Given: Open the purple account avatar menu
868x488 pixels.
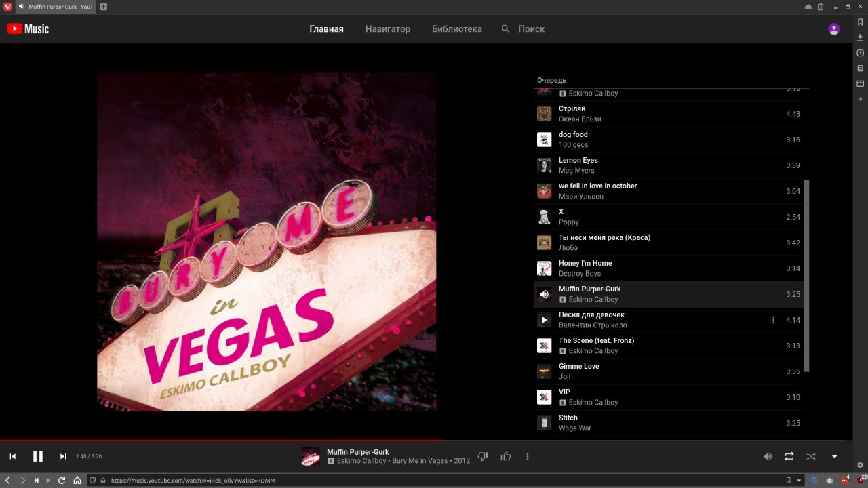Looking at the screenshot, I should pyautogui.click(x=834, y=29).
